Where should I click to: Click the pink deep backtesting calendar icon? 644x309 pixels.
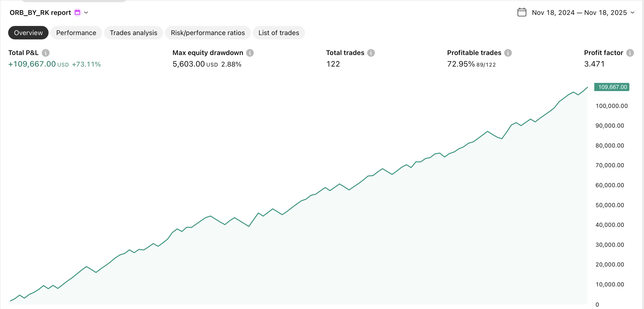[x=78, y=12]
